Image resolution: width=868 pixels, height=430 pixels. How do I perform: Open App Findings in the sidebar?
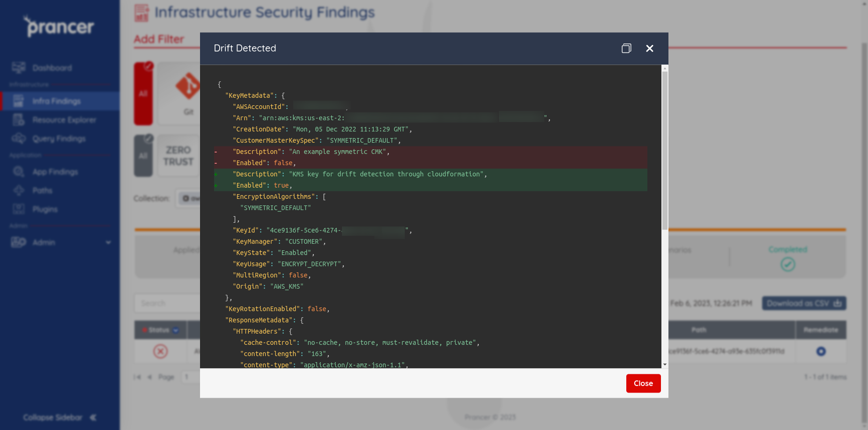(x=55, y=172)
